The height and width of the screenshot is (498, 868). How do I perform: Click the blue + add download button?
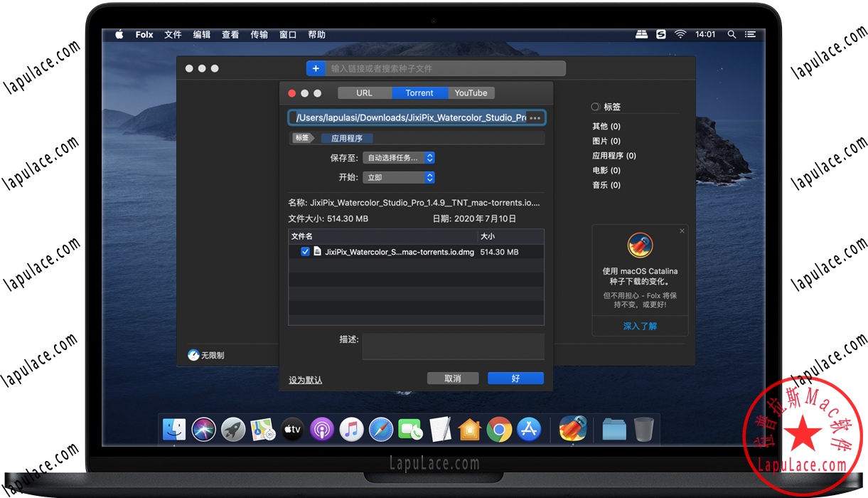[316, 68]
